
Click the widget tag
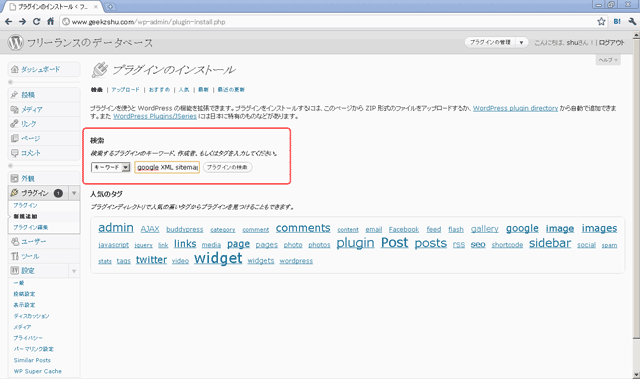click(x=218, y=258)
